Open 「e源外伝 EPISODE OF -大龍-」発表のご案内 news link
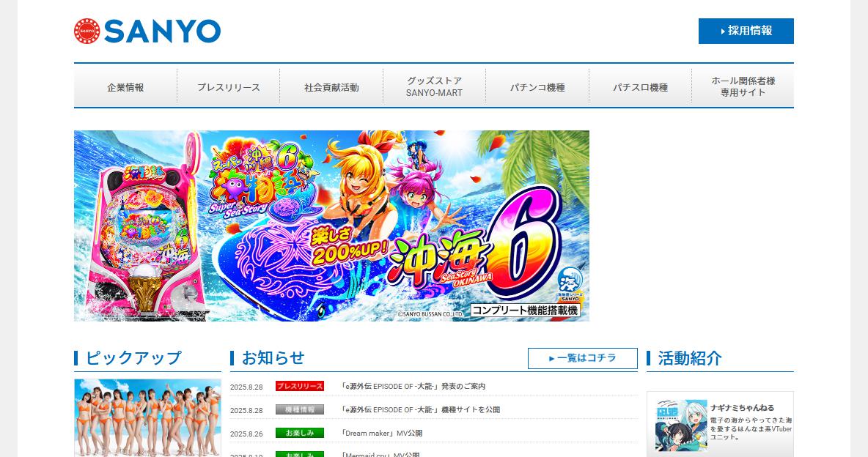The width and height of the screenshot is (868, 457). (x=413, y=386)
